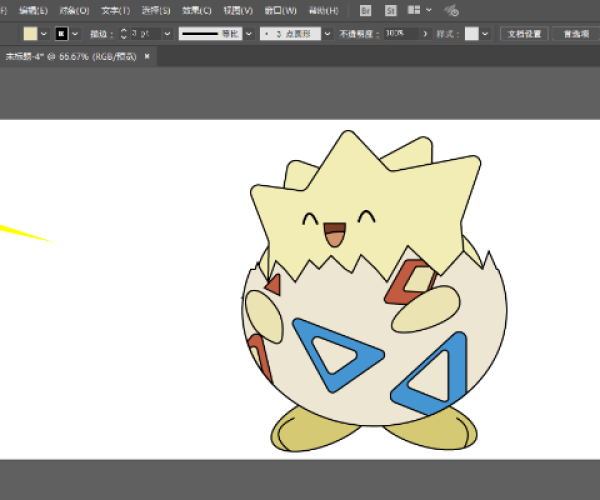Click the GPU performance rocket icon
Image resolution: width=600 pixels, height=500 pixels.
[x=451, y=10]
